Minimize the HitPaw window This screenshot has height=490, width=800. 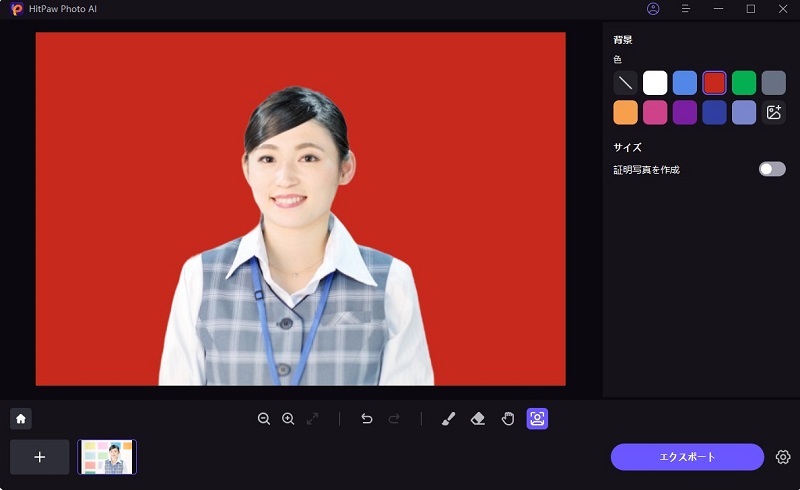pos(718,9)
